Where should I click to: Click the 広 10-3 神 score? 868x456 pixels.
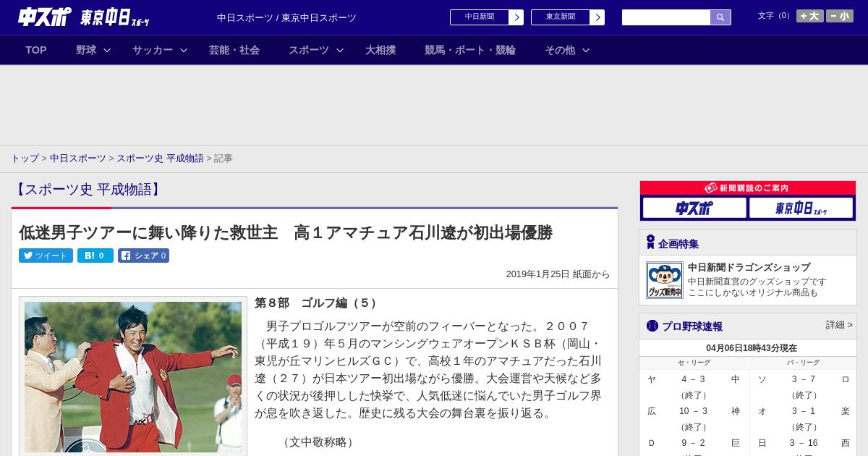click(694, 411)
